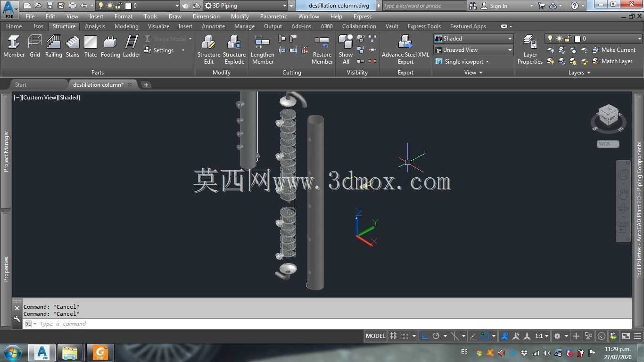Toggle ortho mode in status bar
Screen dimensions: 644x362
pyautogui.click(x=425, y=336)
